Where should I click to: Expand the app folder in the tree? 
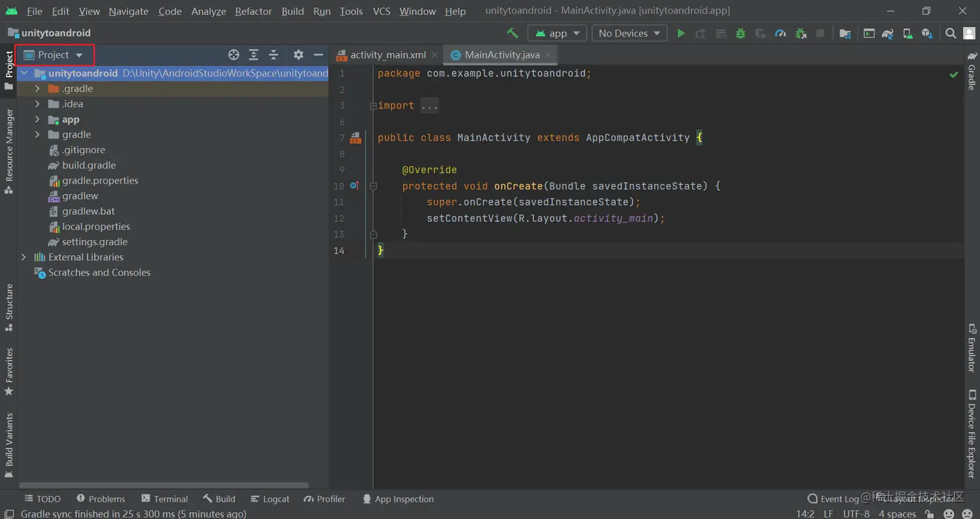38,119
